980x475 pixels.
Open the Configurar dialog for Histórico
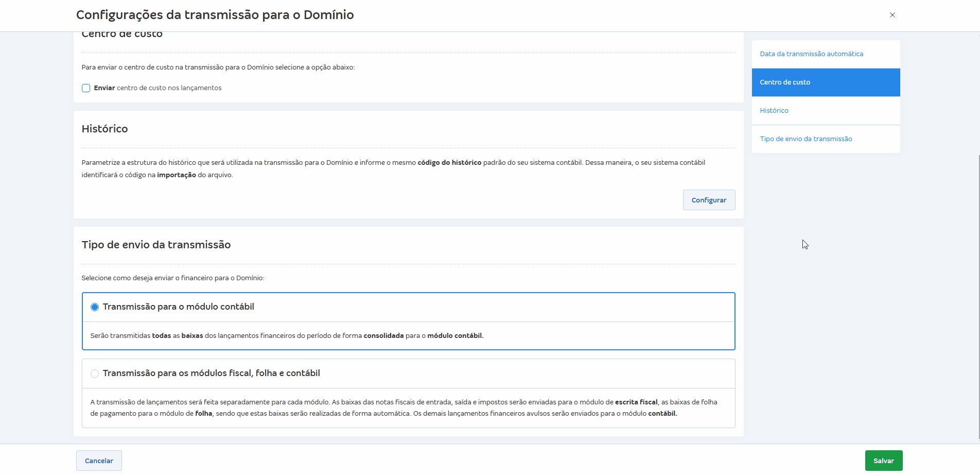pyautogui.click(x=709, y=200)
